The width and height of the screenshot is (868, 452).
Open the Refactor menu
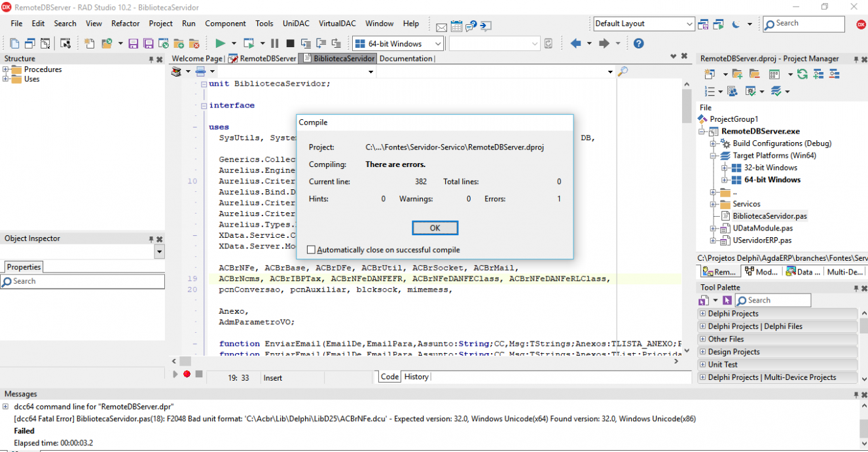click(x=126, y=24)
